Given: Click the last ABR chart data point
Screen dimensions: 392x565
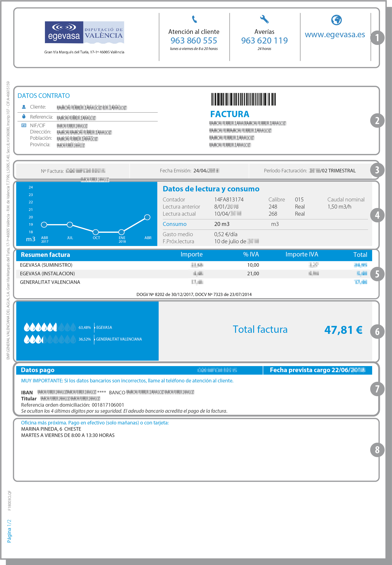Looking at the screenshot, I should (x=147, y=217).
